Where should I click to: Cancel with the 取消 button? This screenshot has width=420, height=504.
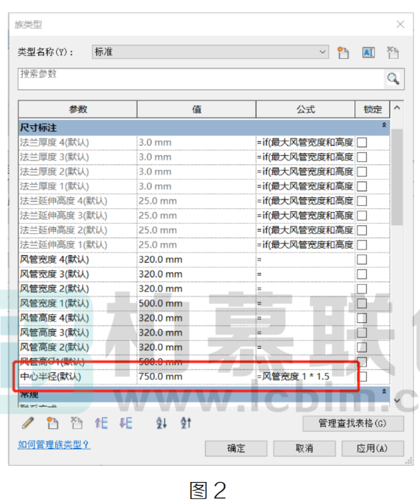[x=305, y=448]
